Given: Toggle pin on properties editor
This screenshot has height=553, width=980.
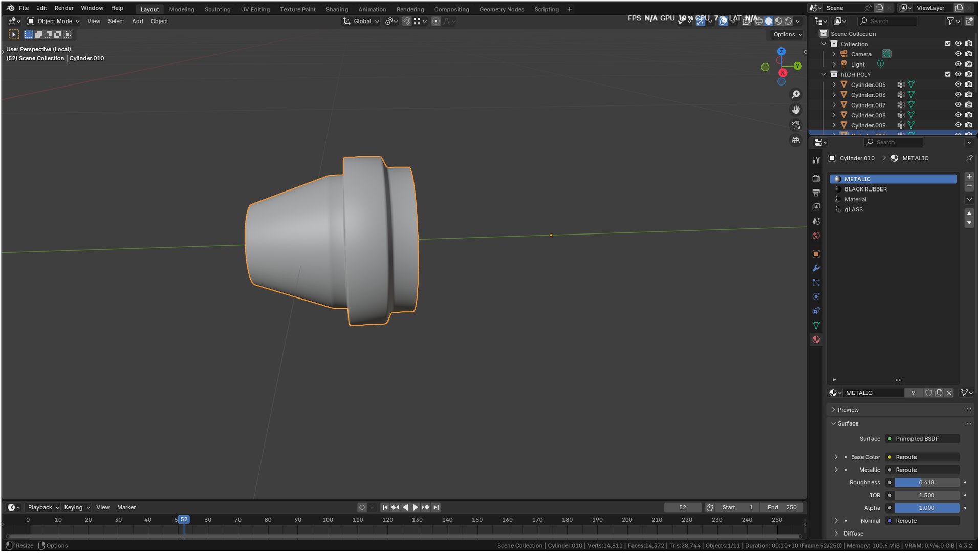Looking at the screenshot, I should coord(969,158).
